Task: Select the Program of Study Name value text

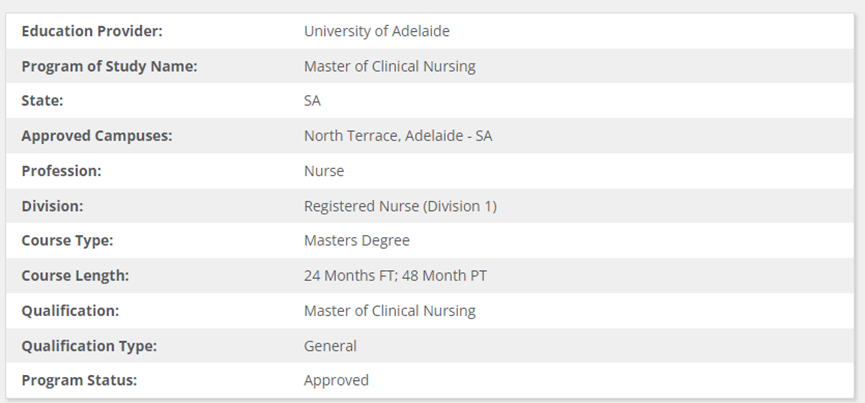Action: point(390,66)
